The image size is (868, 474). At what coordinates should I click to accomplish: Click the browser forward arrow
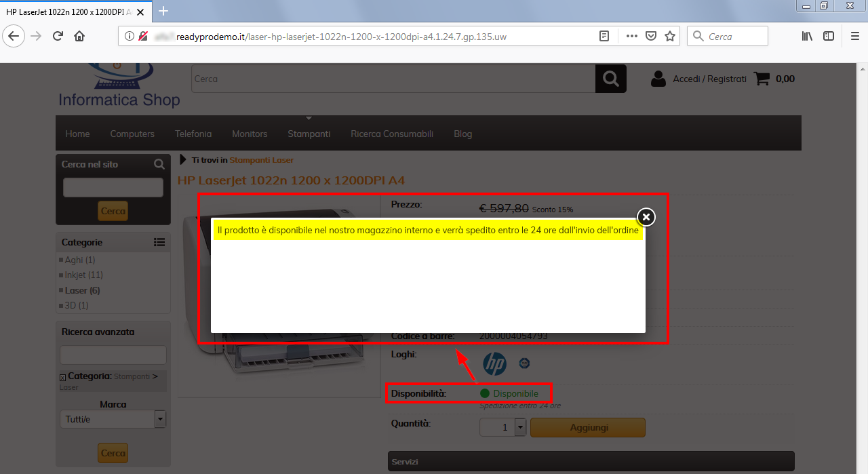36,37
